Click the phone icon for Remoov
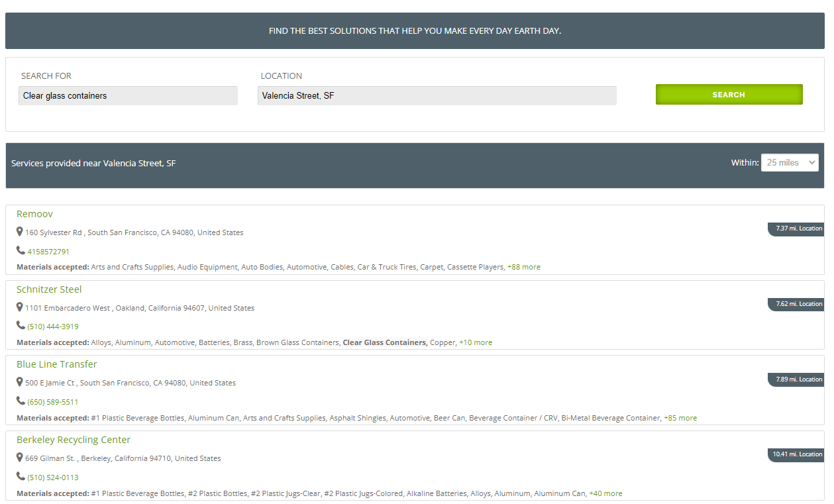834x504 pixels. (x=21, y=251)
